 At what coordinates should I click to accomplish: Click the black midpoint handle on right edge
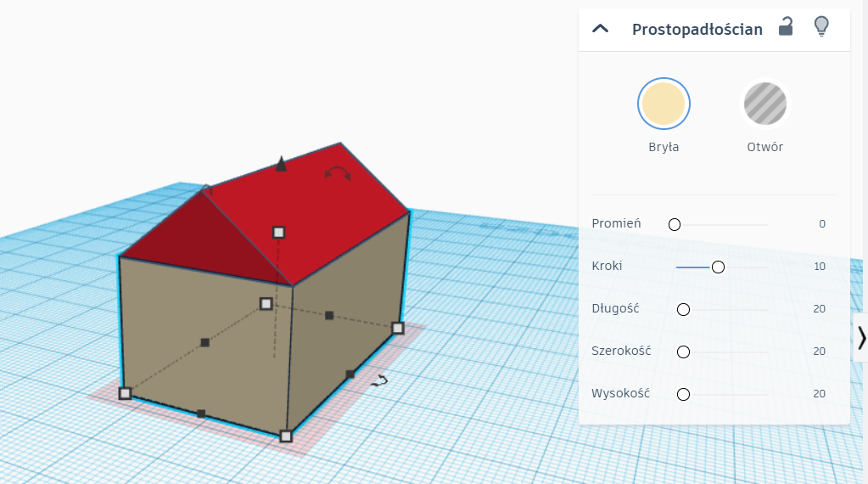[350, 374]
